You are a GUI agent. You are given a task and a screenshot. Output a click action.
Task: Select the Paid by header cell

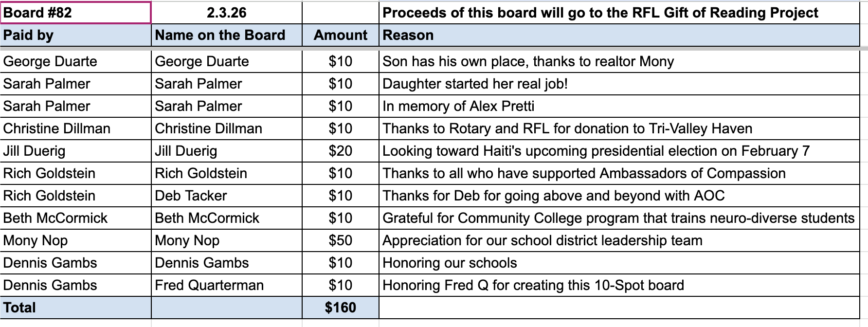coord(75,35)
